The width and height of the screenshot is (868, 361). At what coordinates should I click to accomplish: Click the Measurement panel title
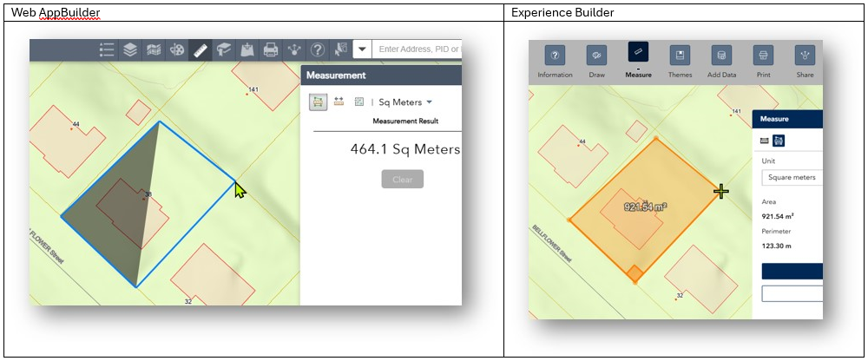click(x=336, y=75)
